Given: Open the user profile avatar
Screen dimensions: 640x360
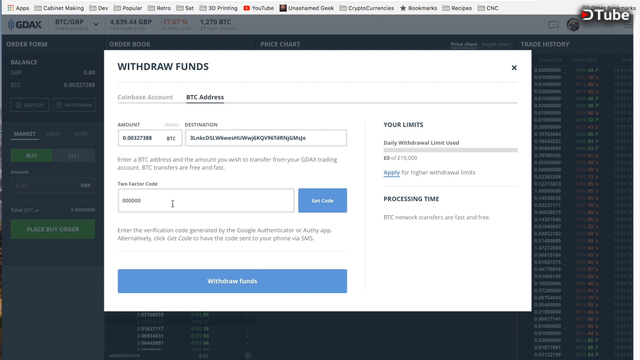Looking at the screenshot, I should (x=573, y=24).
